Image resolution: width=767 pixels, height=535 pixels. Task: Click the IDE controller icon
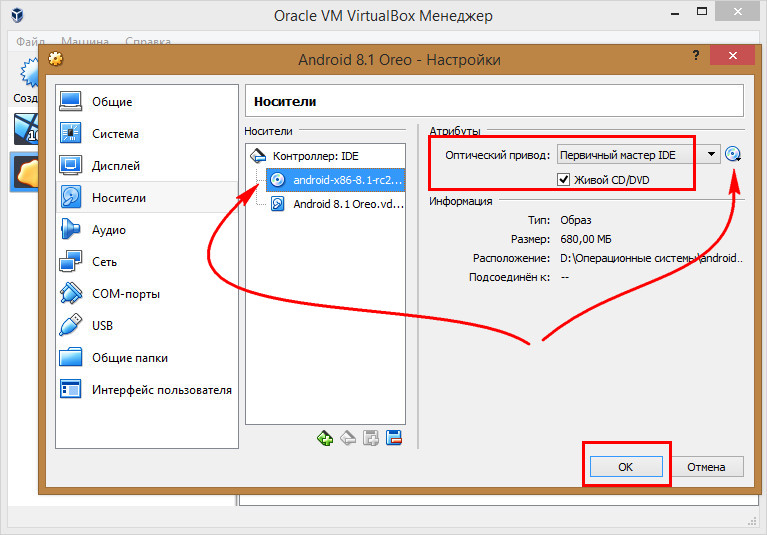pos(258,156)
